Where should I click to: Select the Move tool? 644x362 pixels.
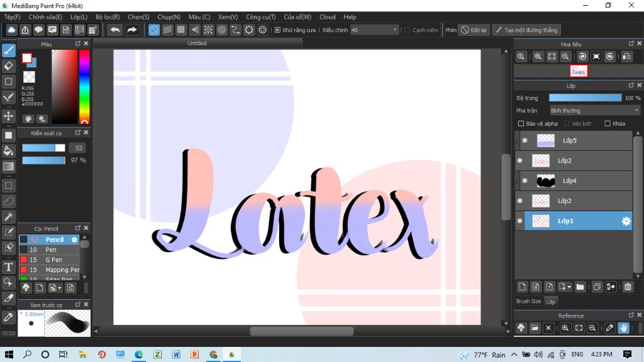click(9, 116)
